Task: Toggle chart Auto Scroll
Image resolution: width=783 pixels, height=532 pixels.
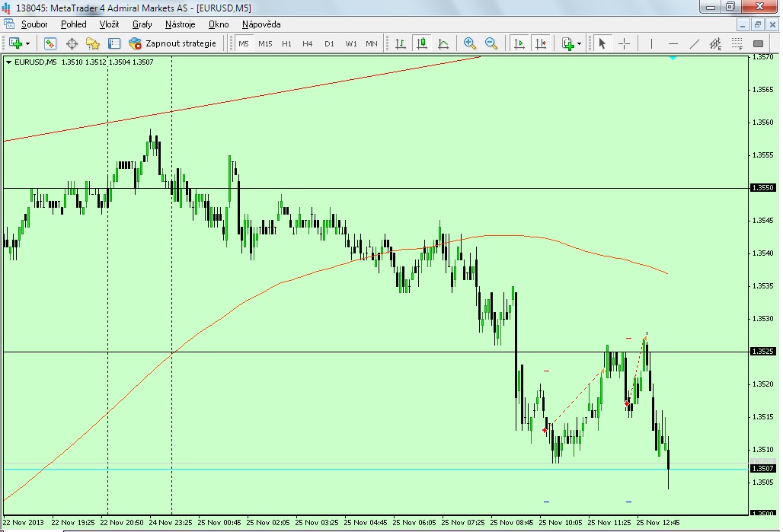Action: [519, 43]
